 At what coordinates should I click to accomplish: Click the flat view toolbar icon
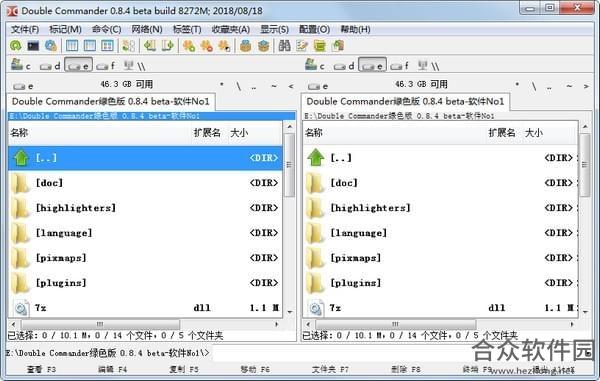pos(129,46)
